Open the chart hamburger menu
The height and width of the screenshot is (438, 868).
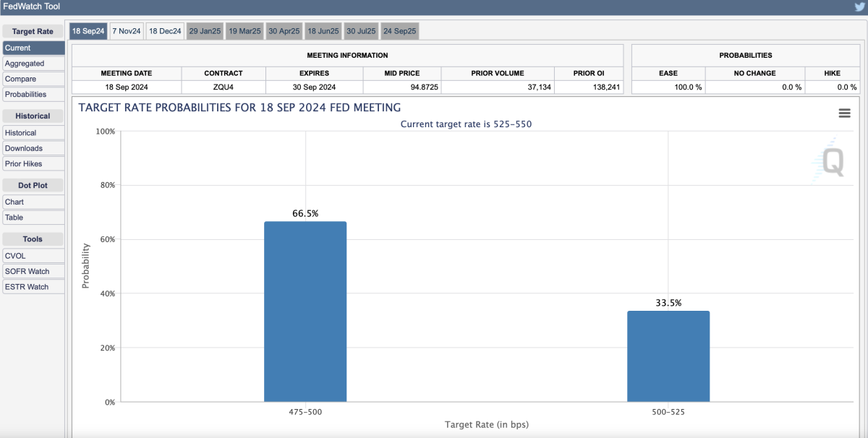844,113
